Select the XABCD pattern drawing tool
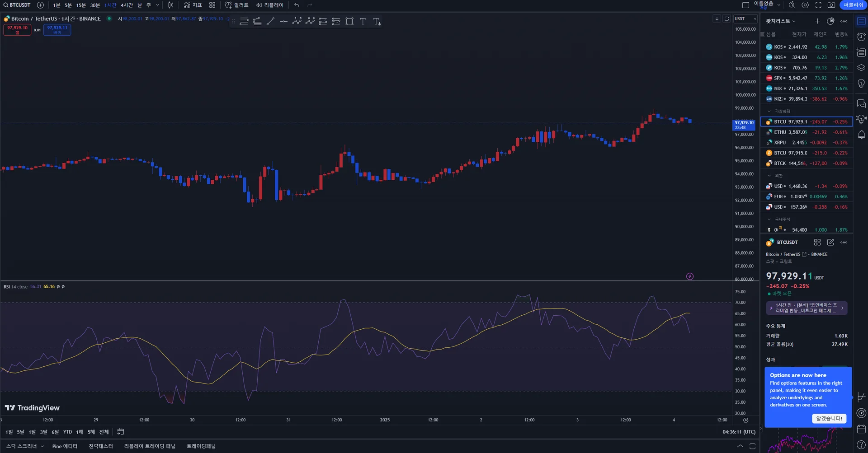868x453 pixels. coord(297,21)
